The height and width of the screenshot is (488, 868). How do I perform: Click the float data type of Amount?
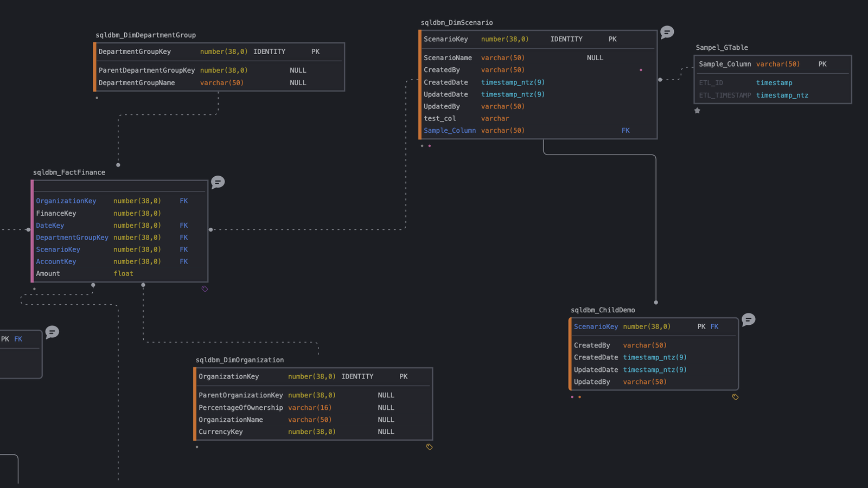(x=123, y=274)
